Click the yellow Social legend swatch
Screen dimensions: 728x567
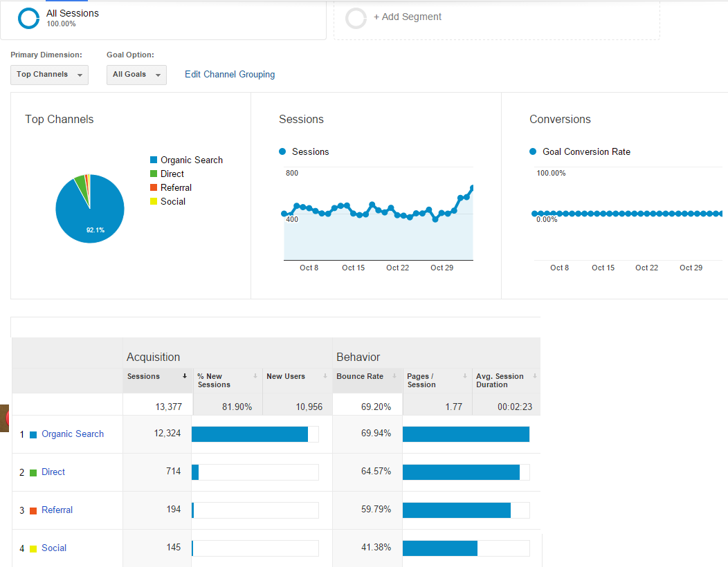(154, 201)
